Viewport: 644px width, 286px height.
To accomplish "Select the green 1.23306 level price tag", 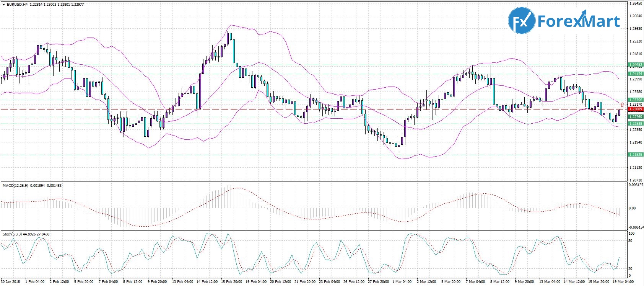I will (x=636, y=100).
